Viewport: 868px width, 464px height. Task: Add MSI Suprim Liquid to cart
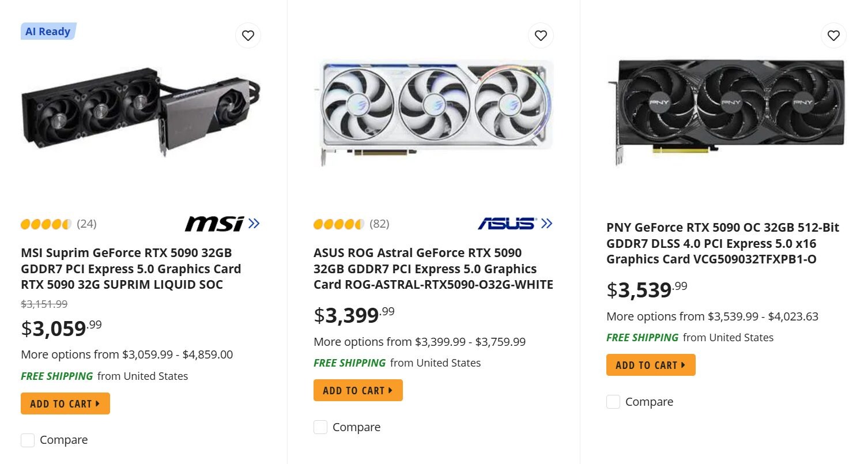point(65,403)
